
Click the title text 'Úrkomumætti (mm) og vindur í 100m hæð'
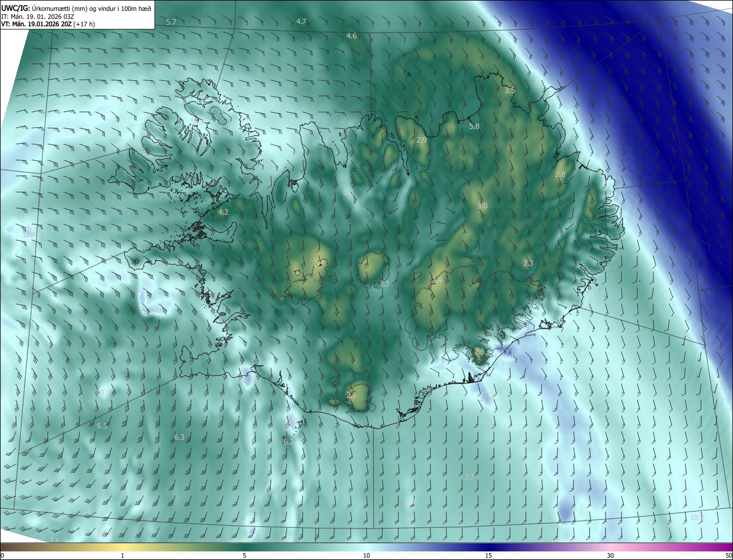[x=92, y=8]
